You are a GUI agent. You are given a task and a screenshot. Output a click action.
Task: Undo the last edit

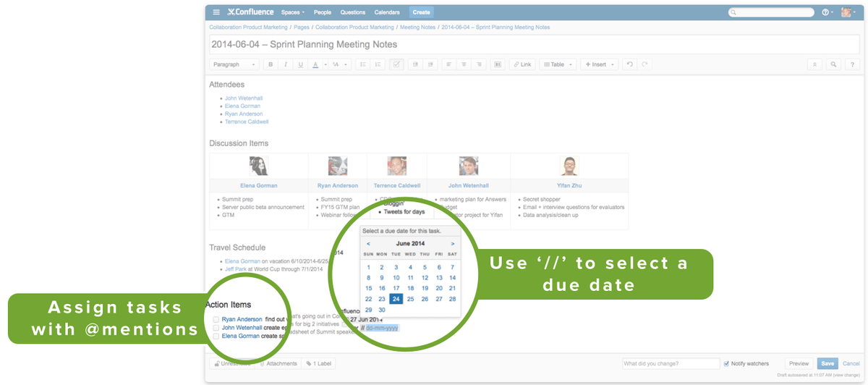tap(629, 64)
